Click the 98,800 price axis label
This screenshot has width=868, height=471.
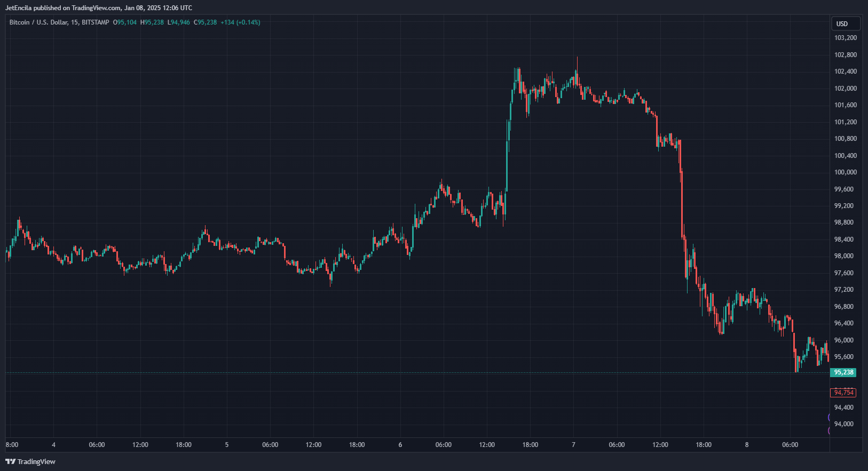point(843,222)
